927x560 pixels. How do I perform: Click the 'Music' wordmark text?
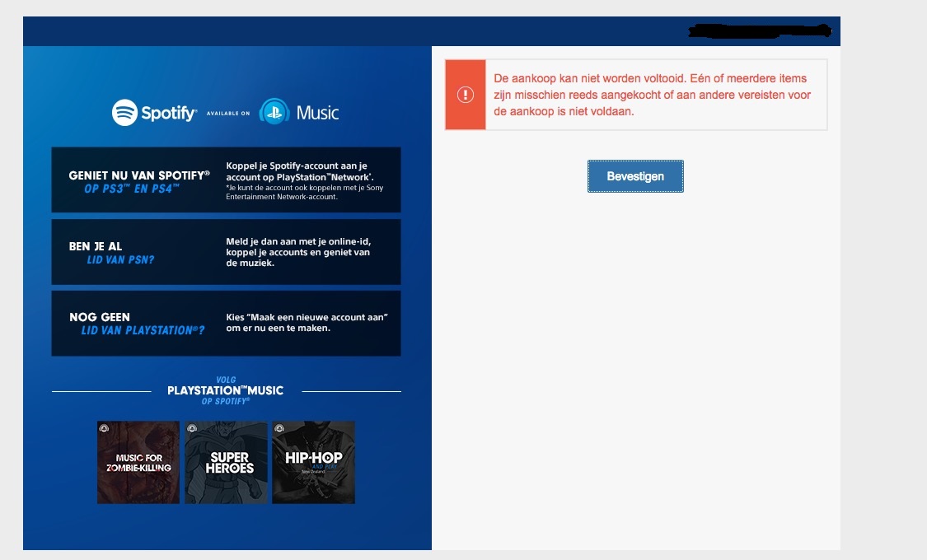(x=317, y=113)
